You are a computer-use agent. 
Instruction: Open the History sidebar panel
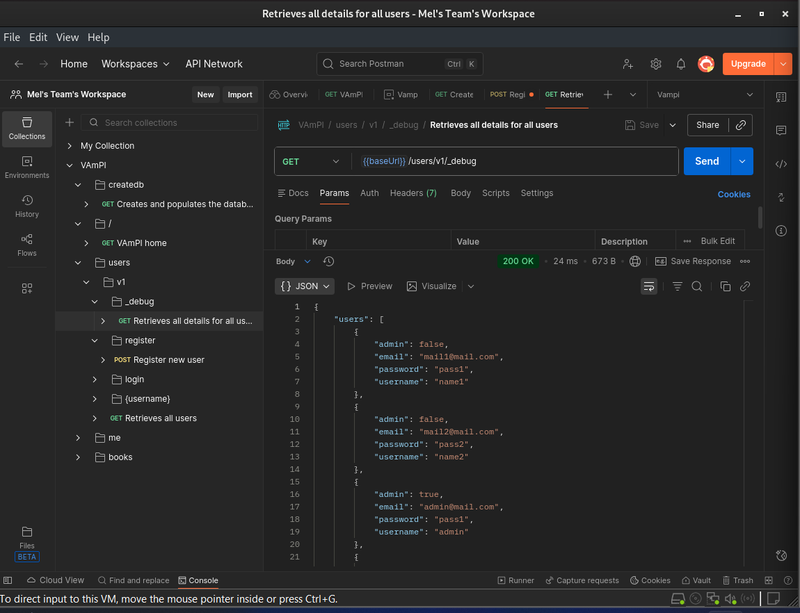tap(27, 205)
